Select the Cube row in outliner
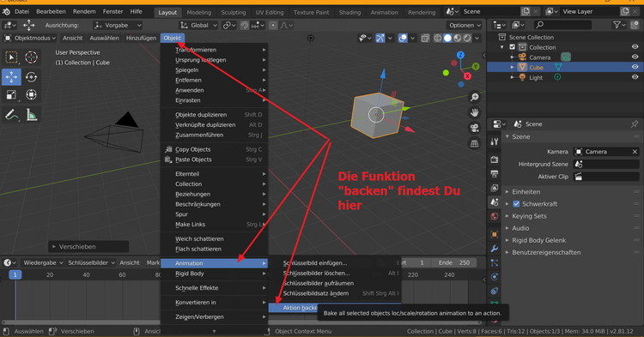 click(x=565, y=67)
